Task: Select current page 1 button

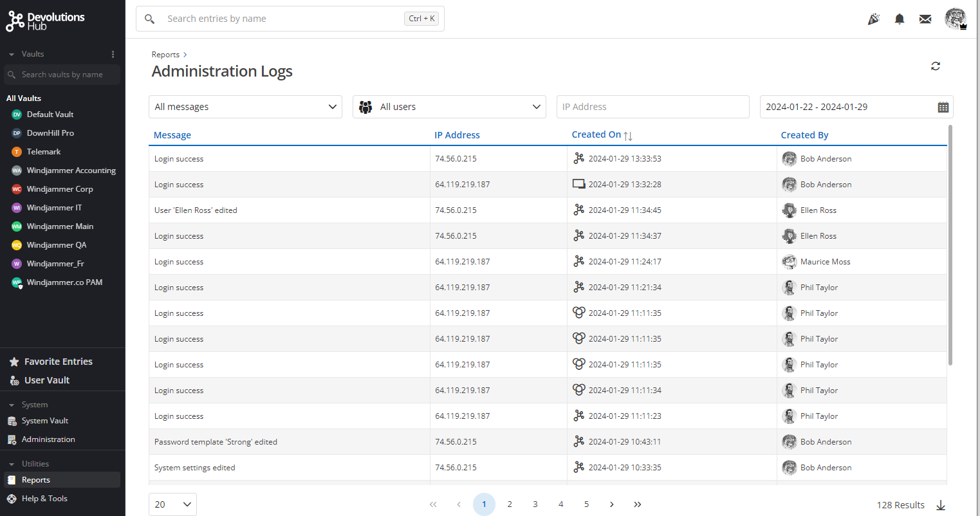Action: [x=484, y=504]
